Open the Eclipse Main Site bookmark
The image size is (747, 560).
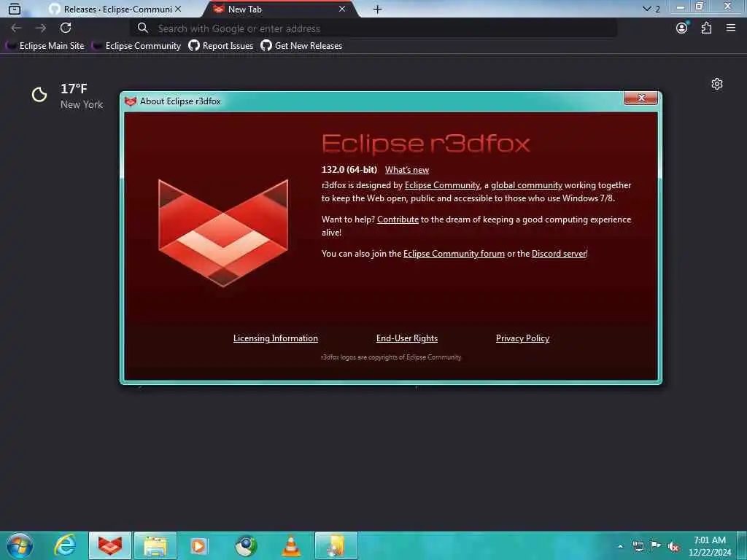45,46
